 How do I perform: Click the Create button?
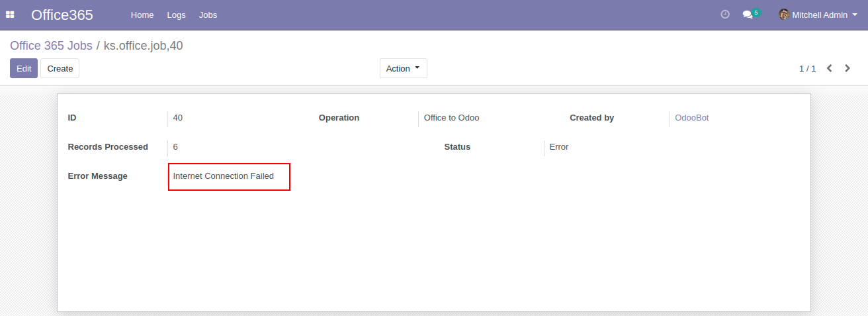pyautogui.click(x=60, y=68)
